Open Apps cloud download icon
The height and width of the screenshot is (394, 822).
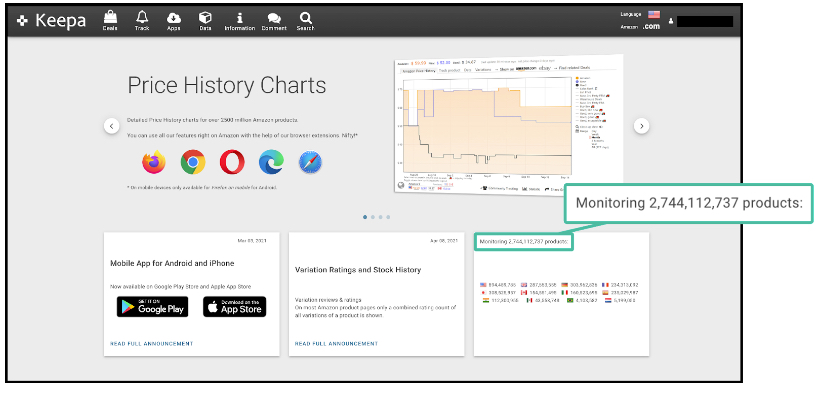174,18
